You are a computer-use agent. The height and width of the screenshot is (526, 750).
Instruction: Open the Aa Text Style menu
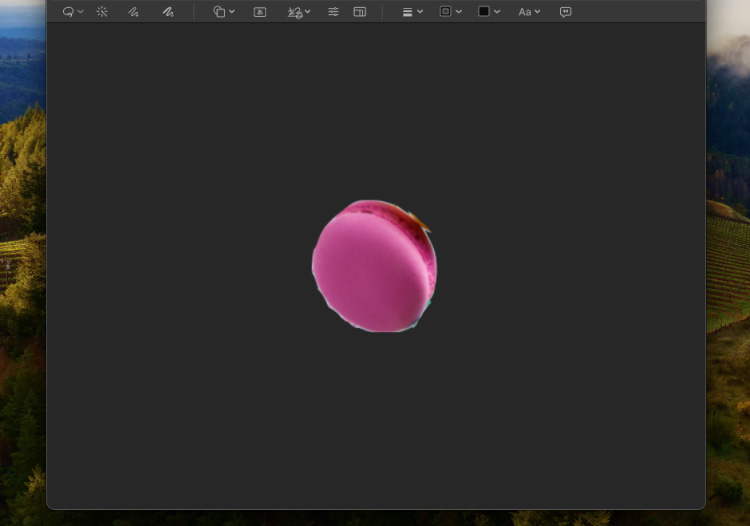(x=528, y=12)
